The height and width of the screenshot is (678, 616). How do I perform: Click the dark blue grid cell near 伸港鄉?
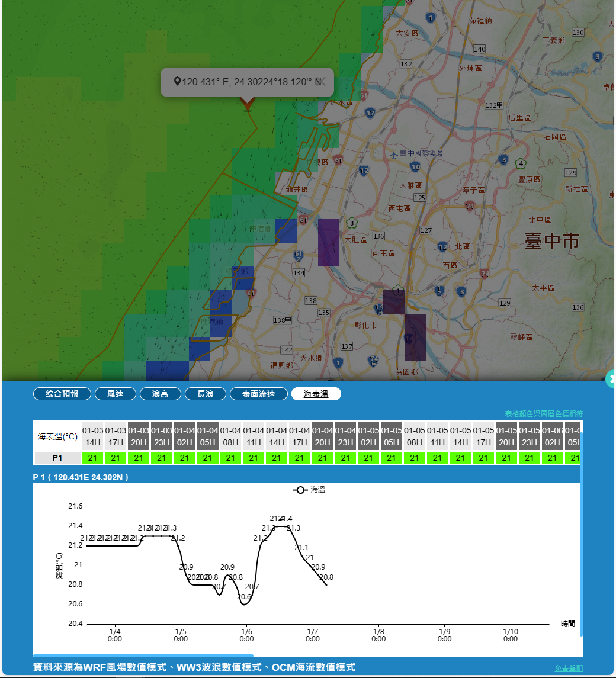click(285, 231)
